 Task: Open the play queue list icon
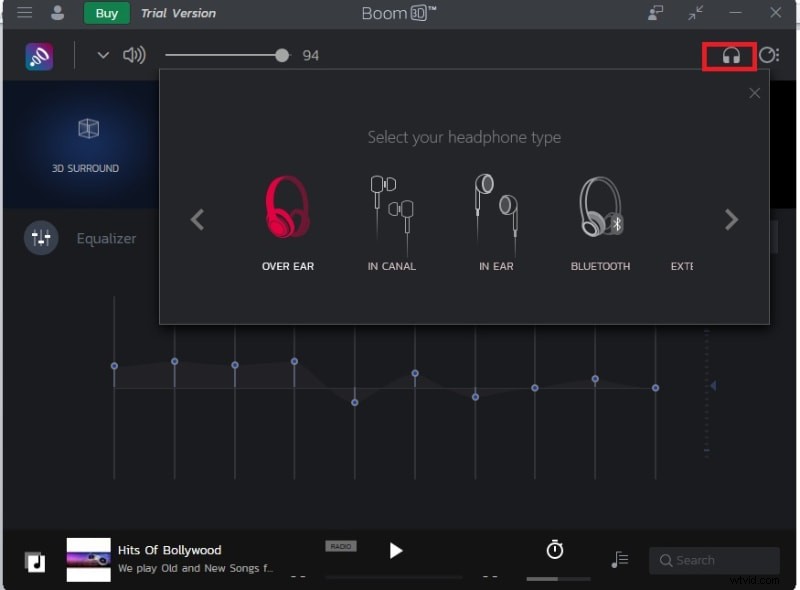619,560
